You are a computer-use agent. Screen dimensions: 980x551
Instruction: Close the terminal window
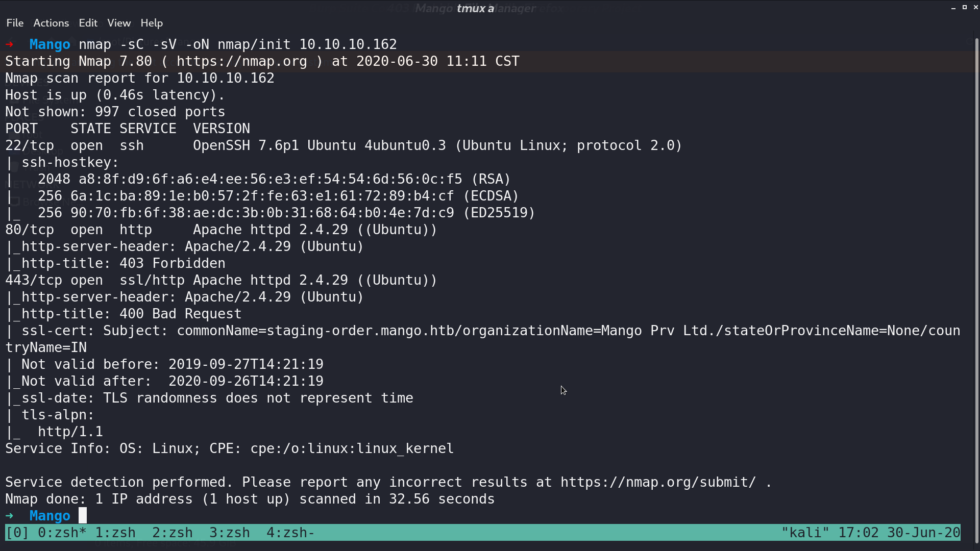click(x=975, y=7)
